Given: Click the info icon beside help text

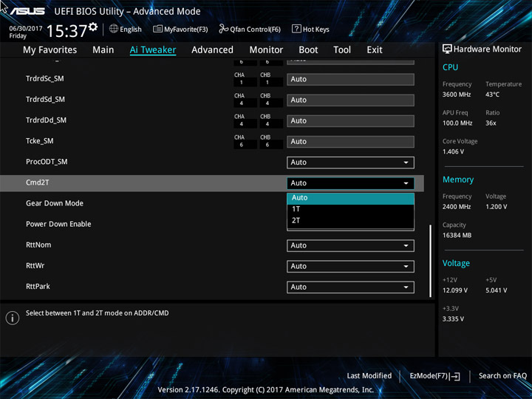Looking at the screenshot, I should click(x=13, y=318).
